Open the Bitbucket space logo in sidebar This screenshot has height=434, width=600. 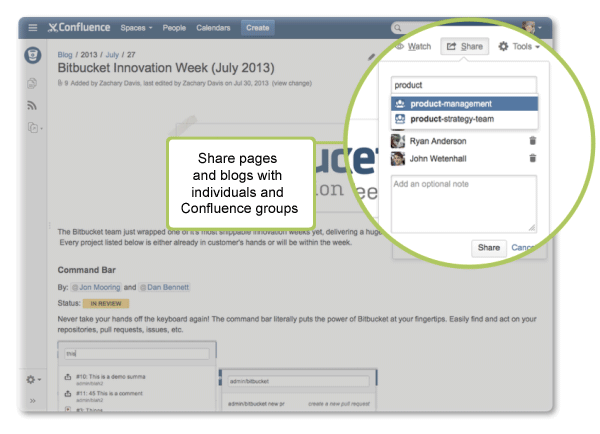[x=33, y=55]
